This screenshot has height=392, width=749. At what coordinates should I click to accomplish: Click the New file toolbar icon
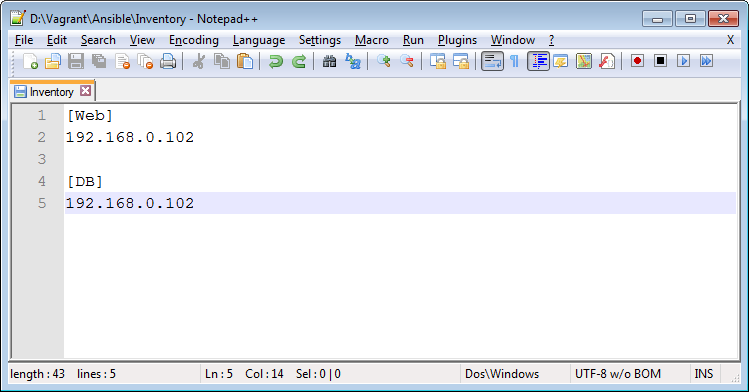[30, 61]
